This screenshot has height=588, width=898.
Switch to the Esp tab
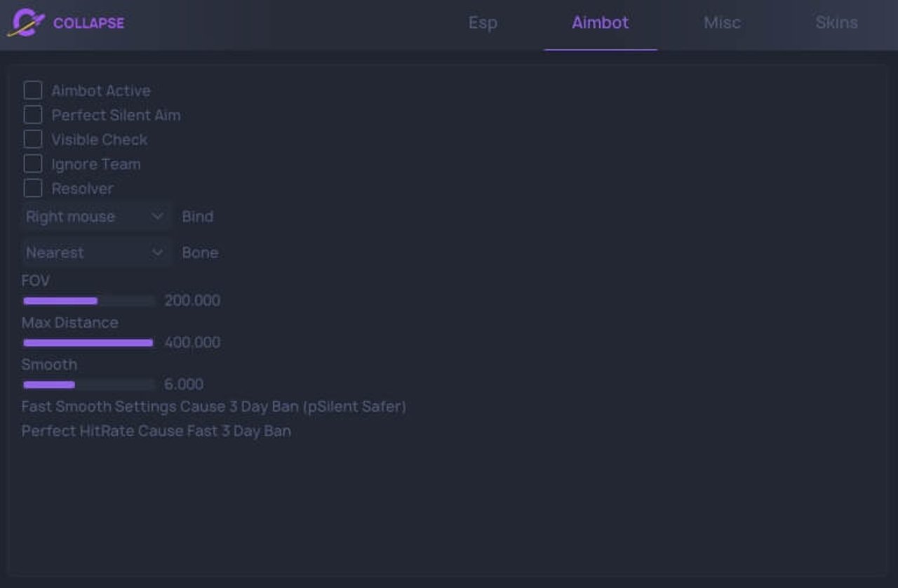pyautogui.click(x=483, y=22)
